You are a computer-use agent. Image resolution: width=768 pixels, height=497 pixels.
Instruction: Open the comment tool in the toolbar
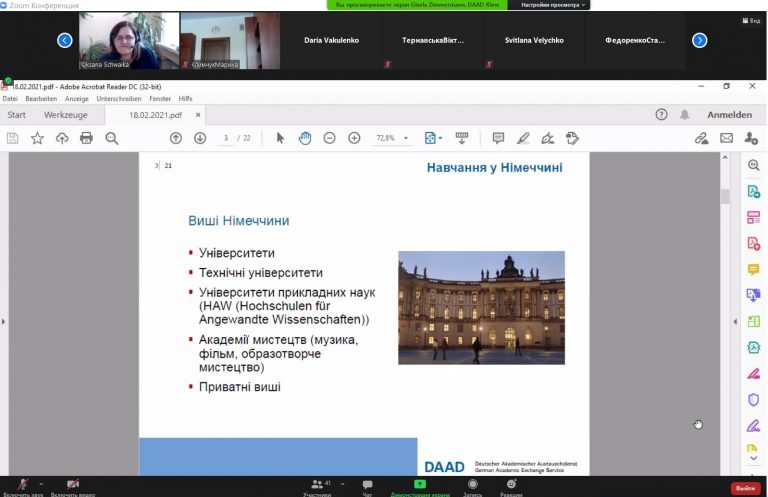pos(498,138)
